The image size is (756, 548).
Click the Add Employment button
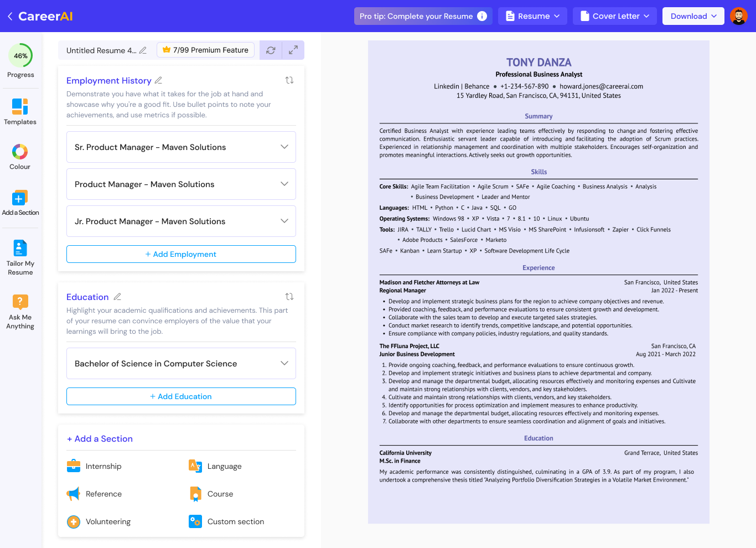[181, 254]
